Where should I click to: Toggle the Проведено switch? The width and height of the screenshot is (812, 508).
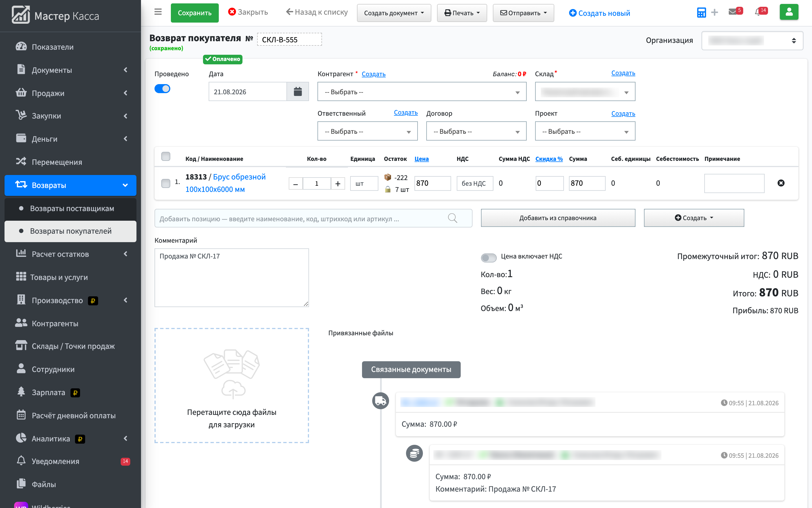pos(162,89)
